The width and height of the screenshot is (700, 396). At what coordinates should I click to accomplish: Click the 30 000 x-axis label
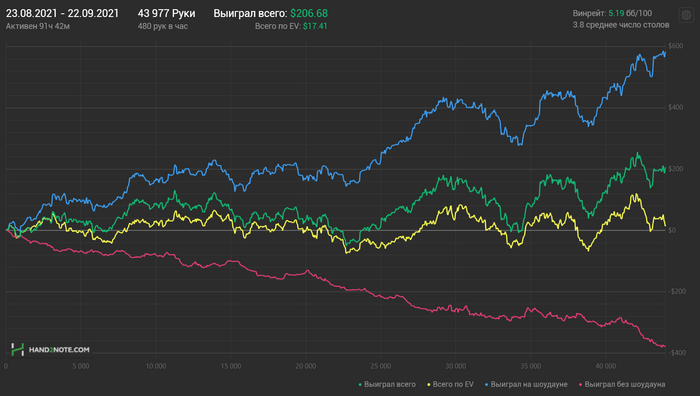(x=456, y=366)
